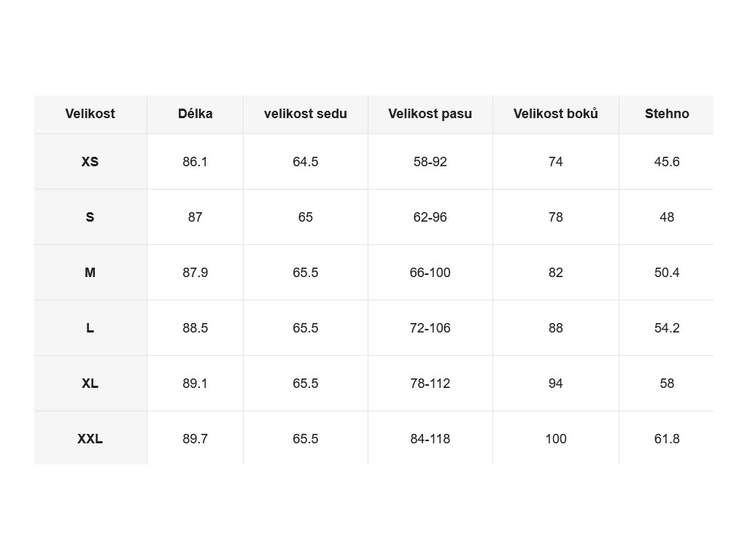This screenshot has width=747, height=560.
Task: Select the L size row label
Action: point(90,328)
